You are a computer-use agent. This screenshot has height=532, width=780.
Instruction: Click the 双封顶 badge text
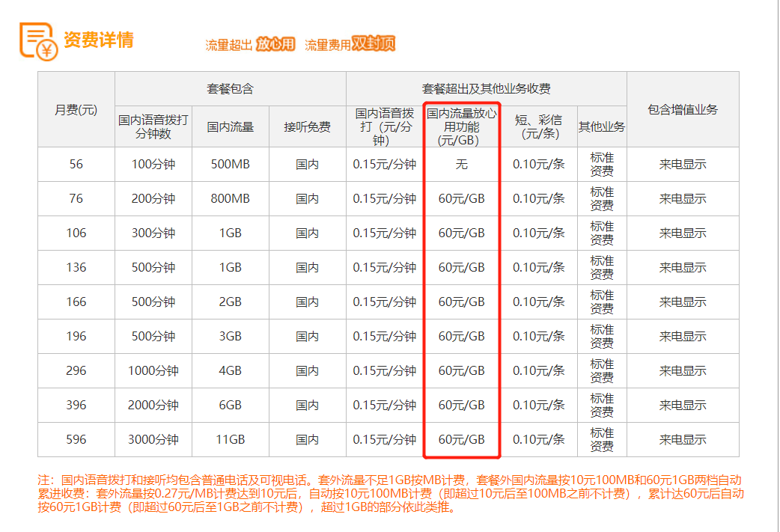click(x=373, y=43)
